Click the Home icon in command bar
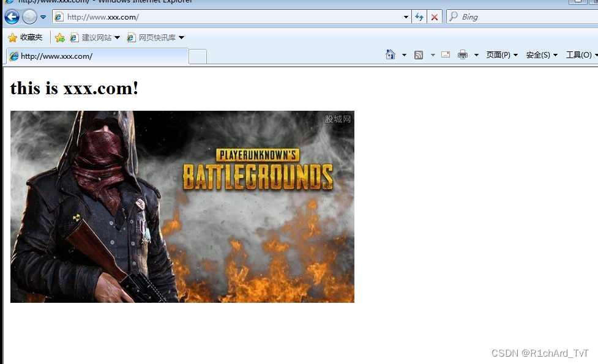This screenshot has height=364, width=598. [x=391, y=54]
